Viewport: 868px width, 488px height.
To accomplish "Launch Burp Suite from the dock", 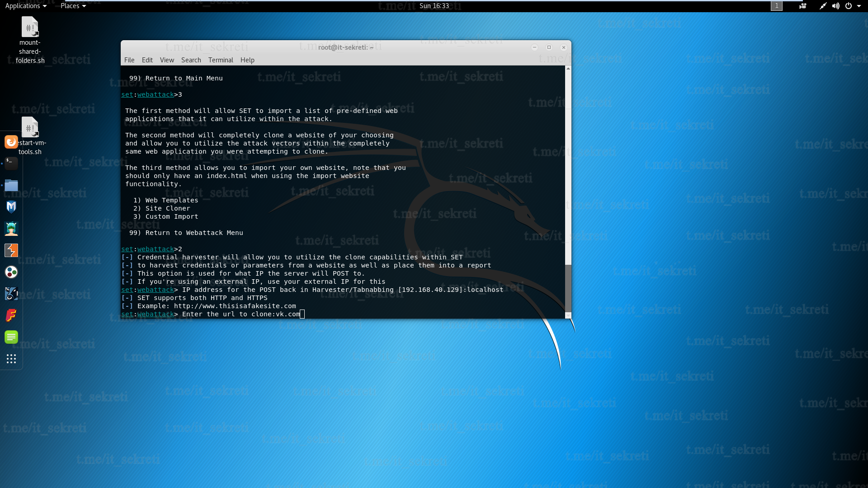I will pyautogui.click(x=11, y=250).
